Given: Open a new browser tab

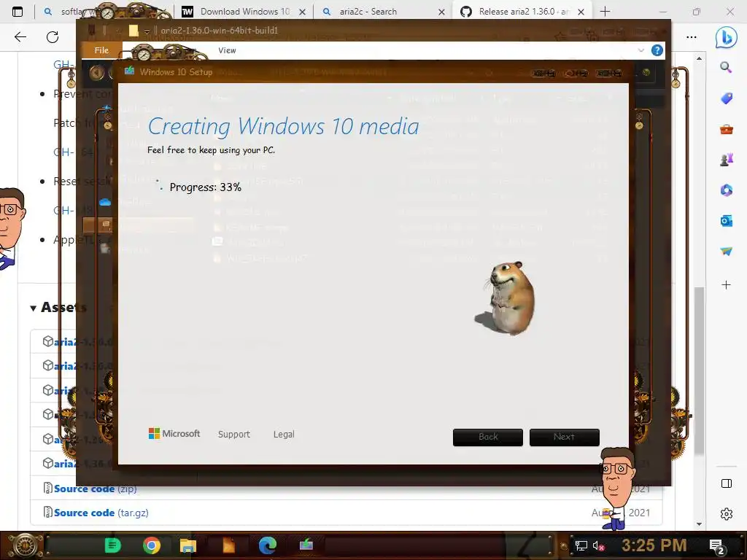Looking at the screenshot, I should click(605, 12).
